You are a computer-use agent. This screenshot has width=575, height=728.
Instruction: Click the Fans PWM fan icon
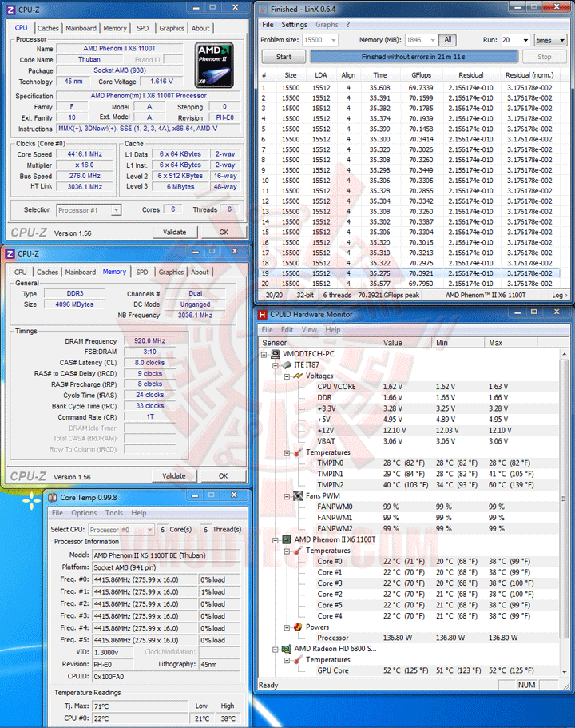pos(298,496)
